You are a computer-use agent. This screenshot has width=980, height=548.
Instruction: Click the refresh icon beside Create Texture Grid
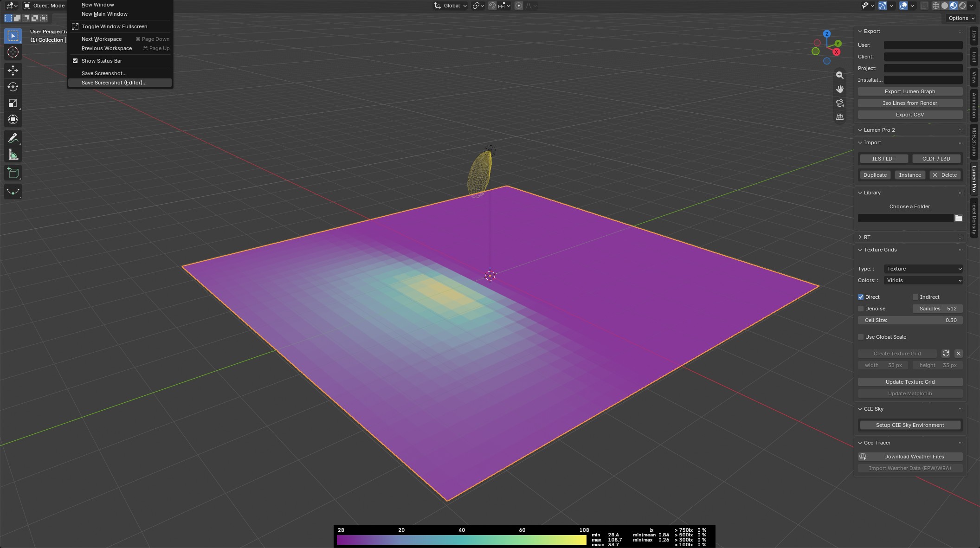(x=946, y=354)
